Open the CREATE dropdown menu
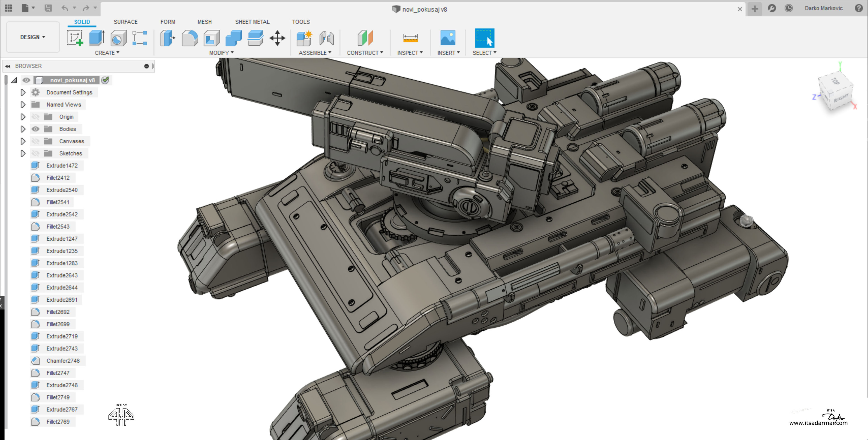 [x=107, y=53]
